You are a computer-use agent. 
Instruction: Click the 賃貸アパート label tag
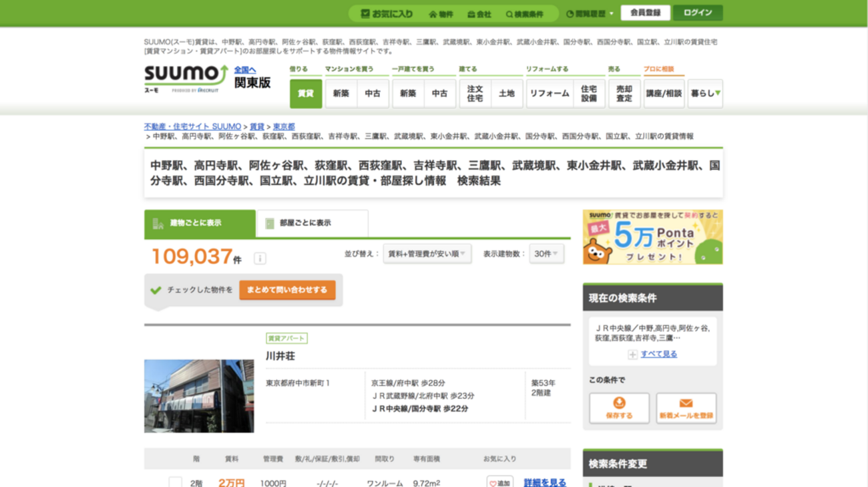click(x=286, y=338)
